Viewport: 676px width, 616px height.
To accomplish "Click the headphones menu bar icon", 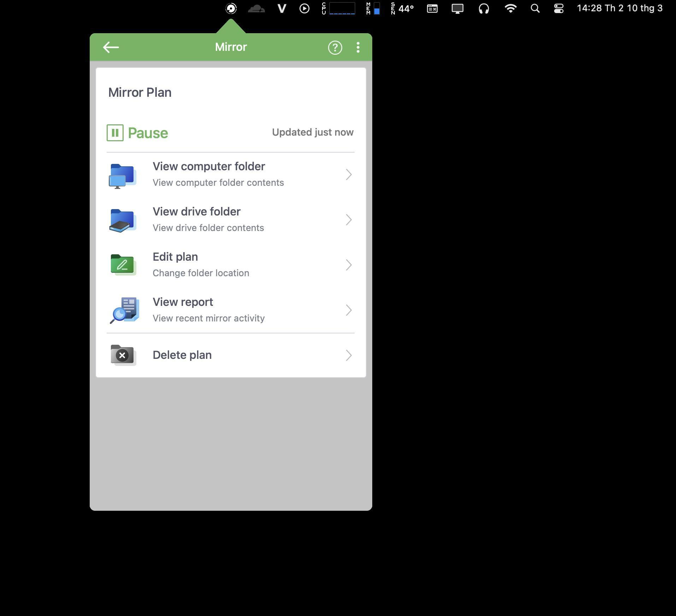I will click(484, 8).
